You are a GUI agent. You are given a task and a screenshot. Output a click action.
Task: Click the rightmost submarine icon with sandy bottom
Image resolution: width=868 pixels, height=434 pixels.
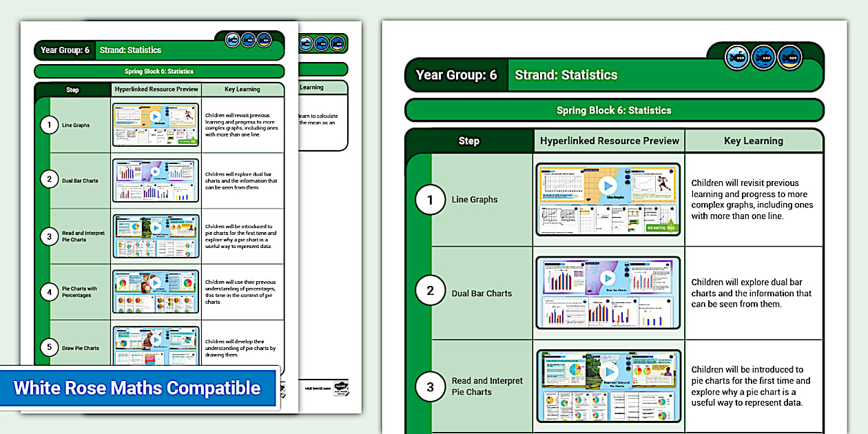click(x=789, y=57)
